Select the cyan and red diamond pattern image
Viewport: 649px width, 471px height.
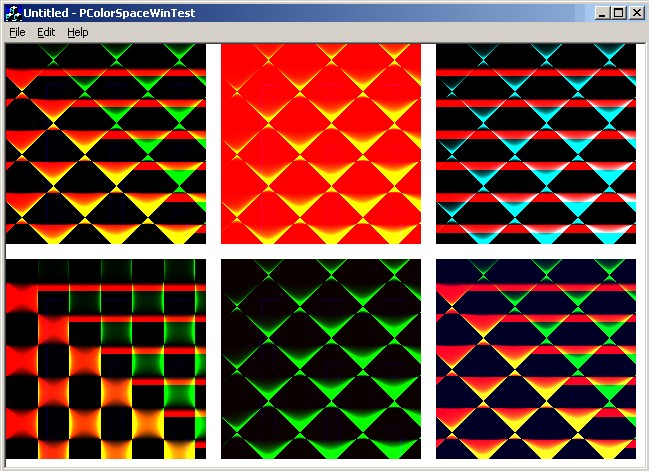coord(536,144)
